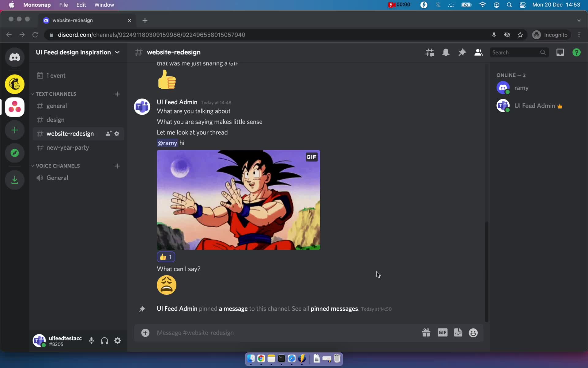Deafen with headphones icon
The height and width of the screenshot is (368, 588).
click(x=104, y=341)
